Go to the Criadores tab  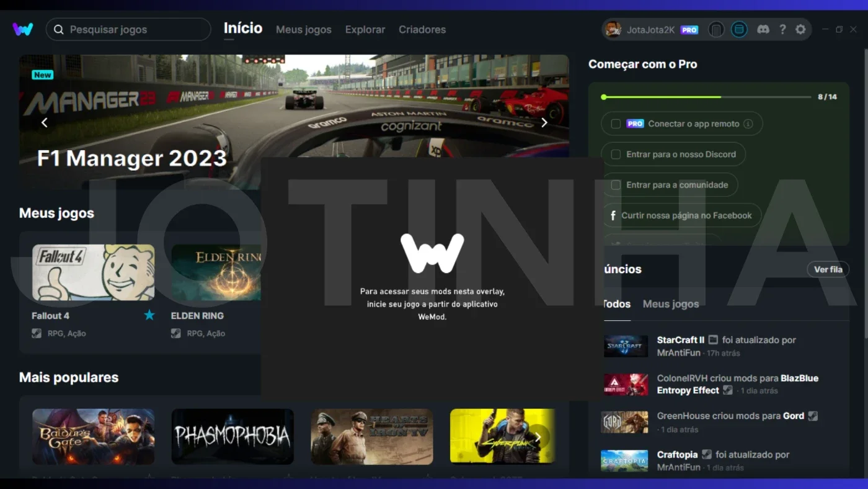pyautogui.click(x=422, y=29)
